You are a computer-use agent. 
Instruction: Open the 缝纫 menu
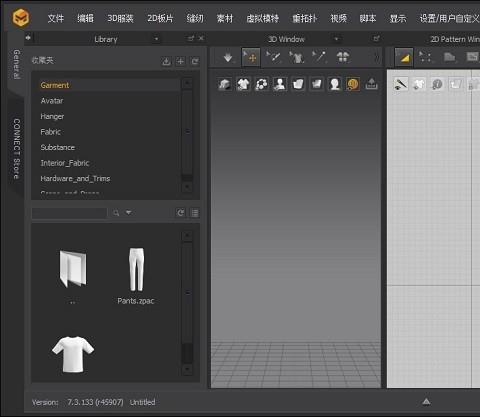tap(195, 18)
